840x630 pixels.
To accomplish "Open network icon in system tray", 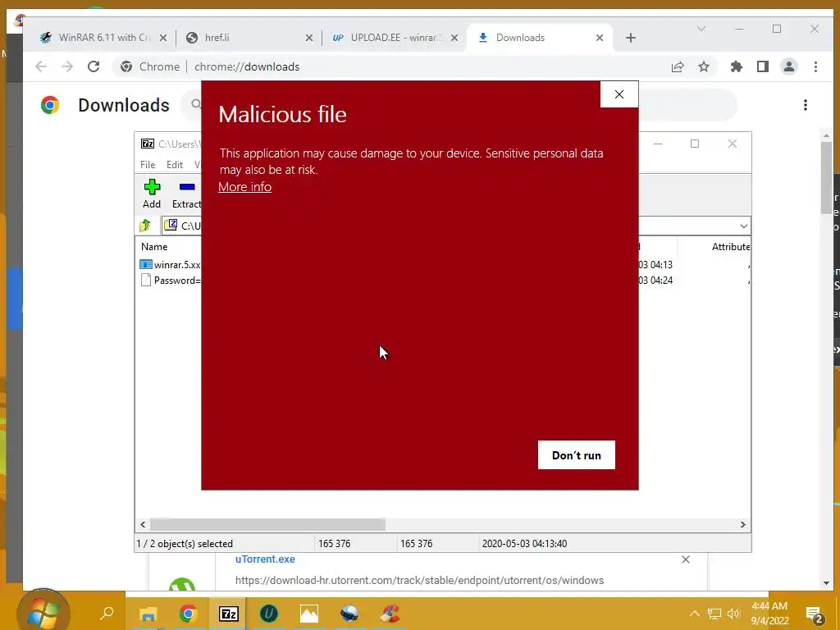I will pyautogui.click(x=714, y=614).
